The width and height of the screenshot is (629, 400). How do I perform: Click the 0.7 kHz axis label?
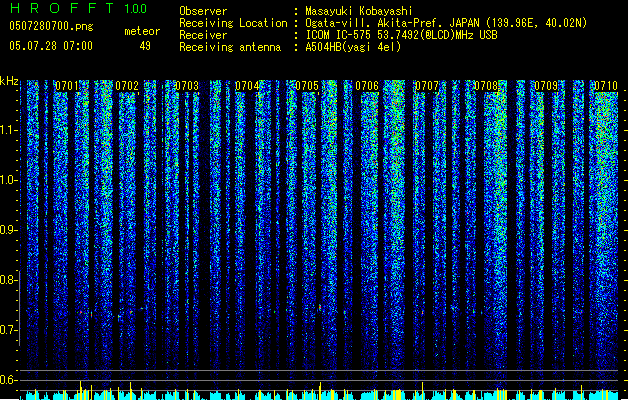pyautogui.click(x=9, y=330)
